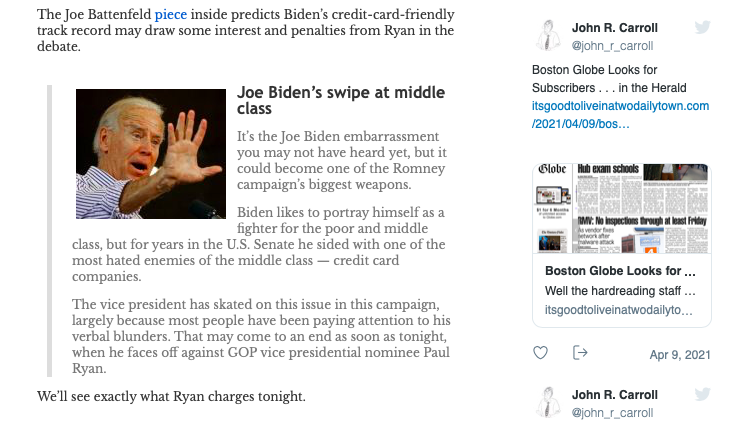Click the first tweet's John R. Carroll name

(614, 27)
